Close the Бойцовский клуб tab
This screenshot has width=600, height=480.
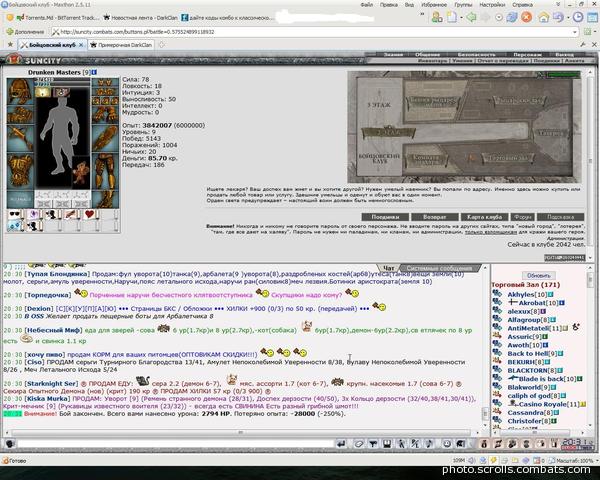pyautogui.click(x=81, y=45)
